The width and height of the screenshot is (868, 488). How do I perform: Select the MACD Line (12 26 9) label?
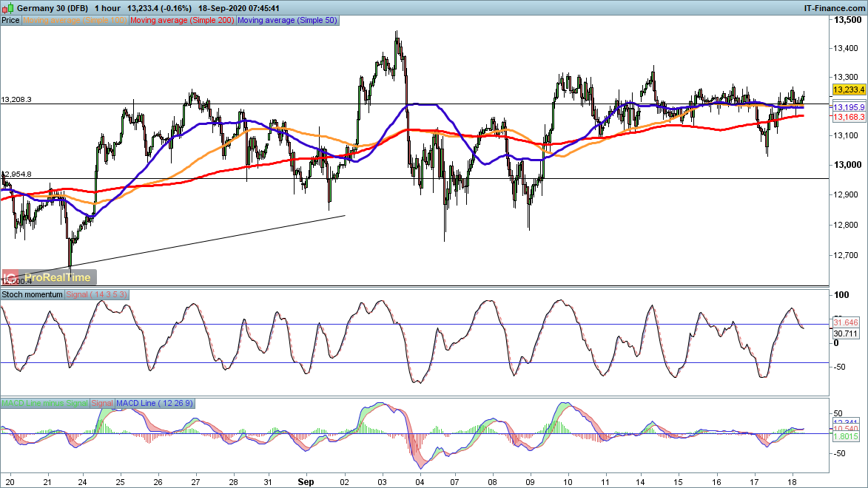coord(155,403)
